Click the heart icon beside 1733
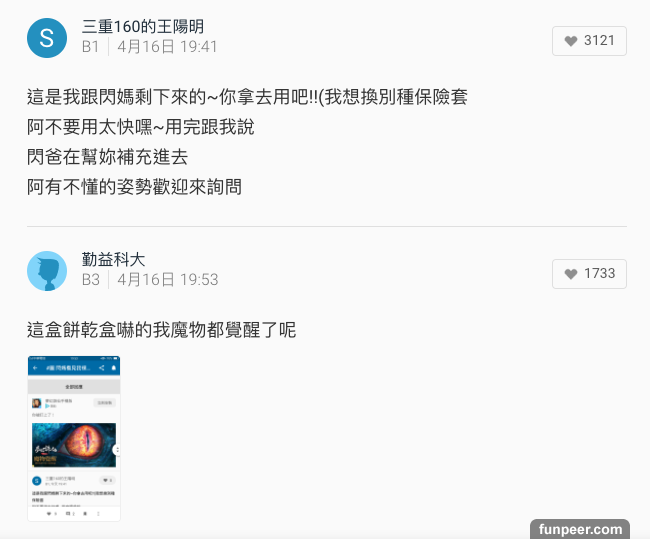Viewport: 650px width, 539px height. (571, 274)
